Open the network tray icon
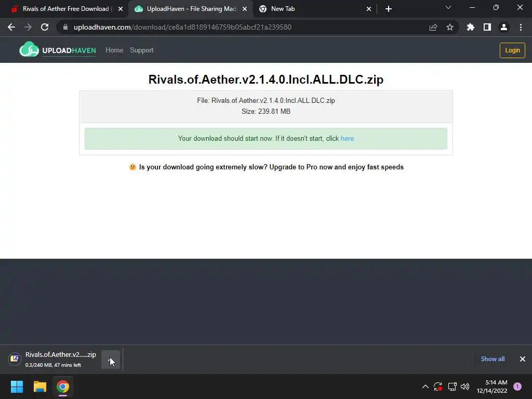The image size is (532, 399). [x=453, y=387]
